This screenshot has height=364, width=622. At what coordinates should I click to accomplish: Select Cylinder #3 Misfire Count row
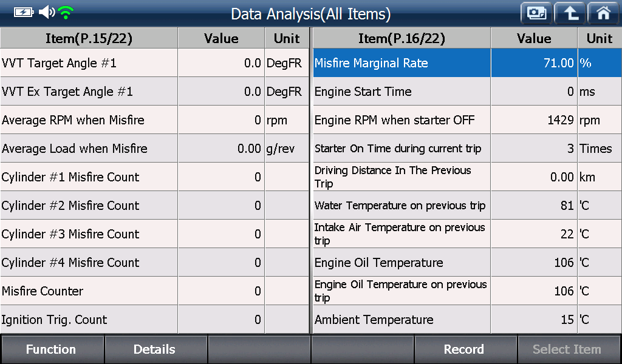pos(154,234)
